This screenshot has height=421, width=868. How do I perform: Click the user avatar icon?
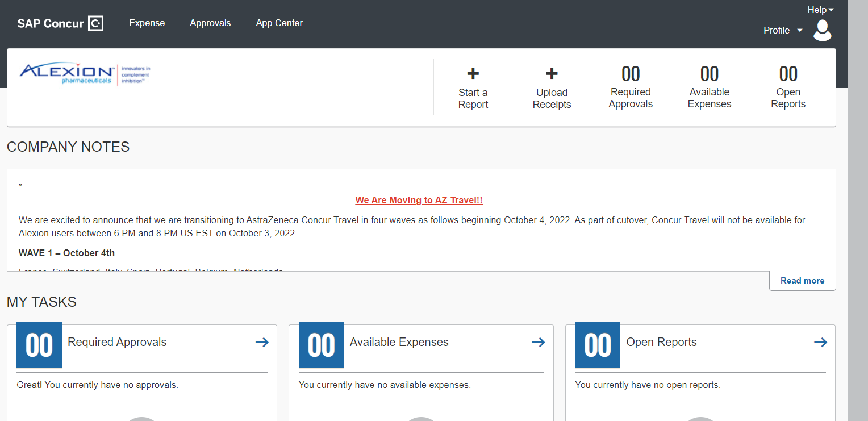coord(822,30)
